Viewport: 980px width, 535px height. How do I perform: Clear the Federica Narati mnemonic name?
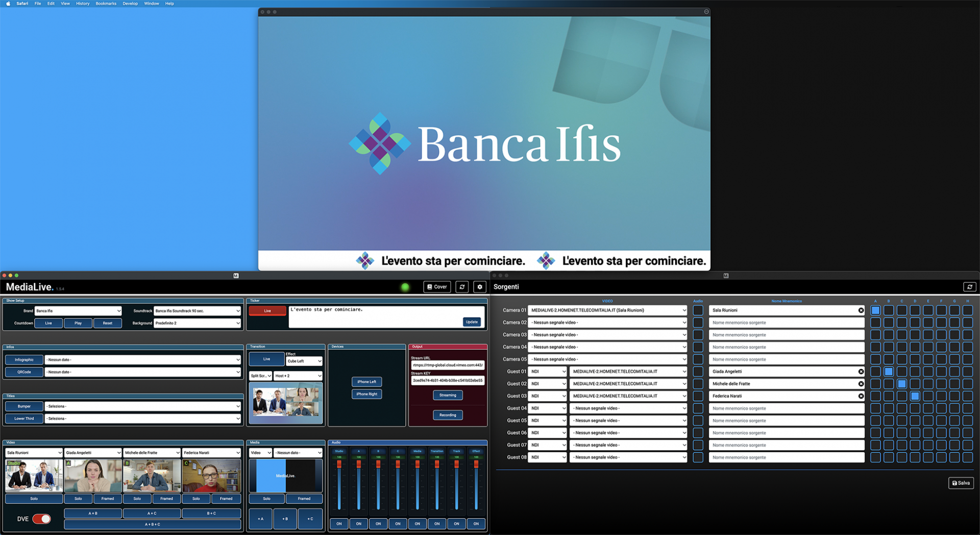[x=861, y=396]
